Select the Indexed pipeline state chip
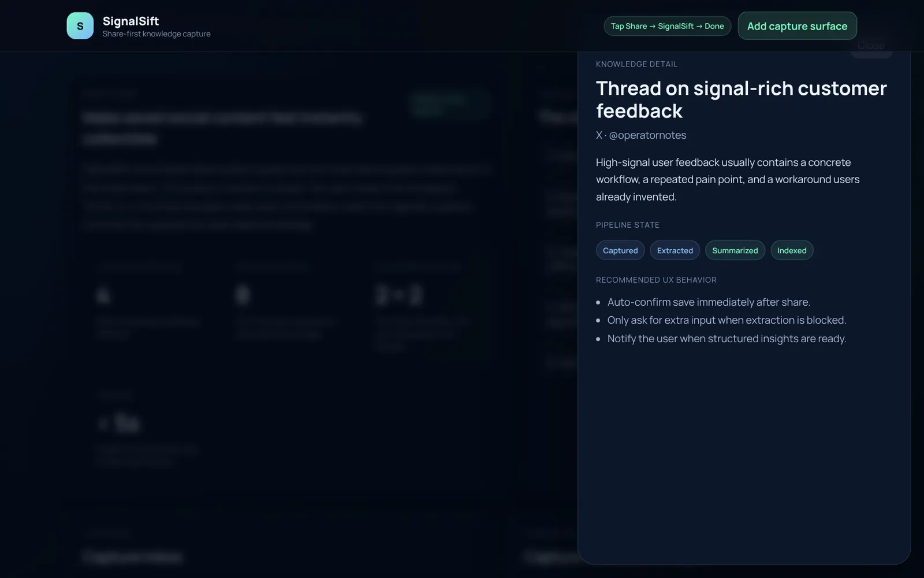This screenshot has width=924, height=578. [791, 250]
